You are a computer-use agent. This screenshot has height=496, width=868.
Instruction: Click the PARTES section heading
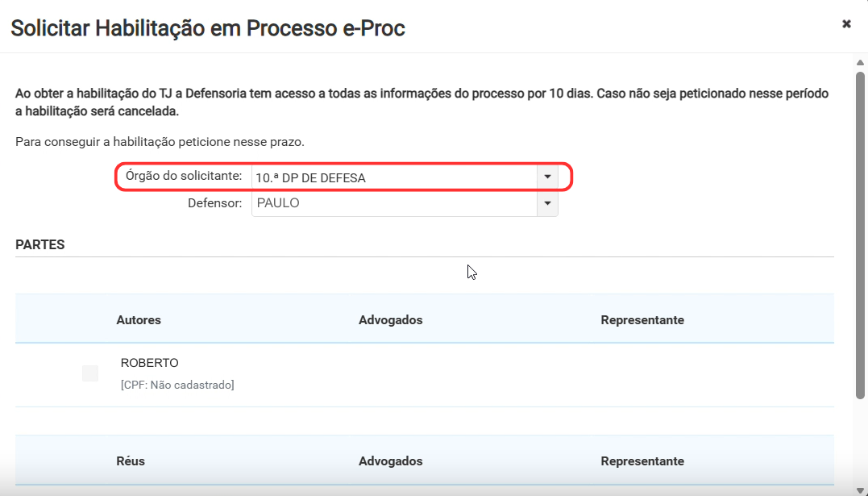(39, 244)
